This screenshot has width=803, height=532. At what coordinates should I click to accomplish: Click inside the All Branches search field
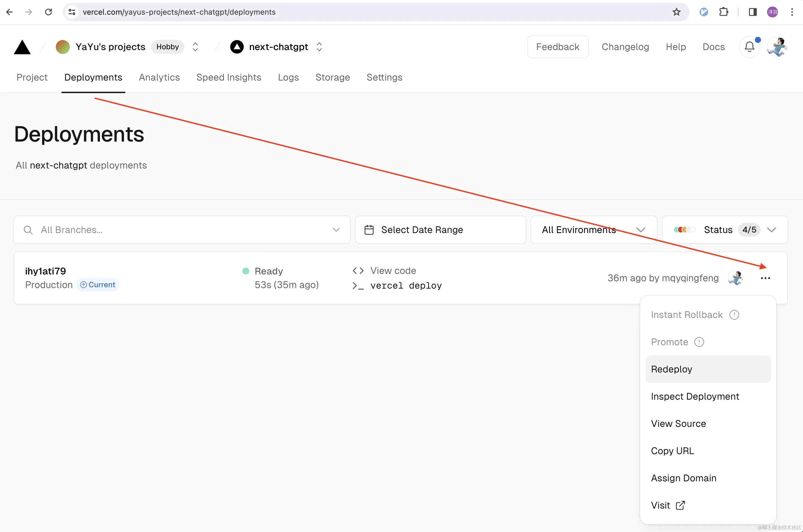coord(136,230)
